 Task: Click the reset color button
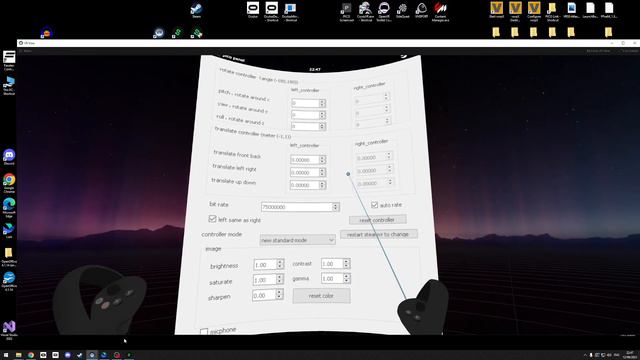322,296
